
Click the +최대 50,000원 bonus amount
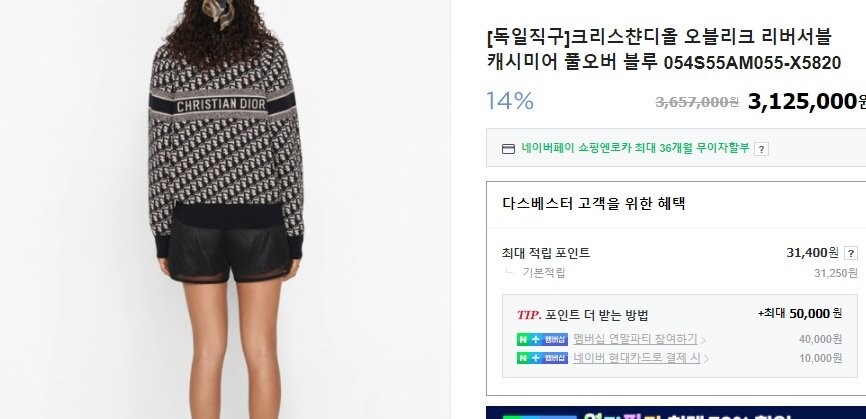point(800,314)
